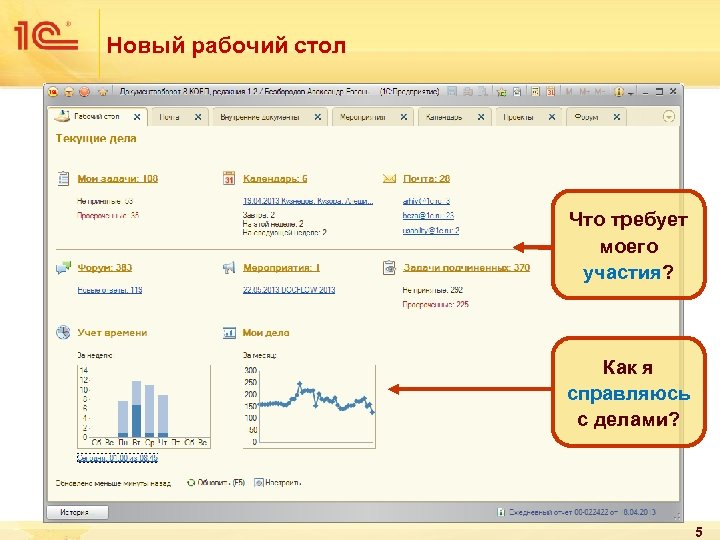Open the Задачи подчиненных: 370 link
This screenshot has width=720, height=540.
[467, 267]
